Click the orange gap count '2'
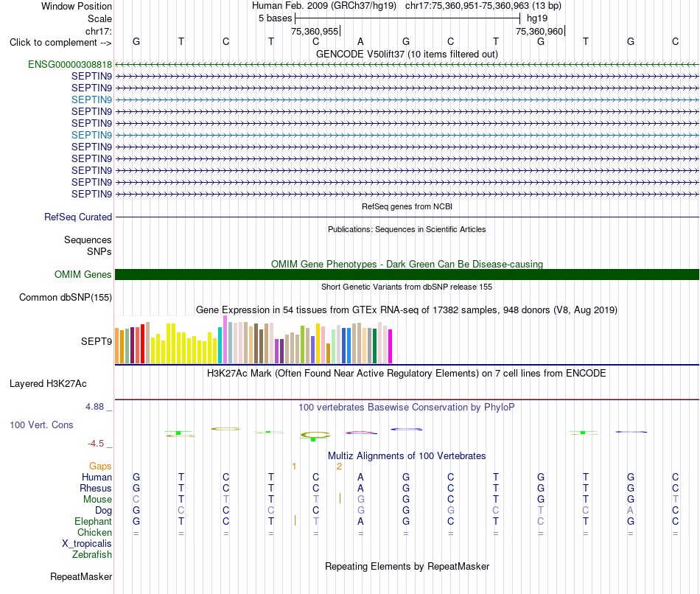 pyautogui.click(x=339, y=467)
